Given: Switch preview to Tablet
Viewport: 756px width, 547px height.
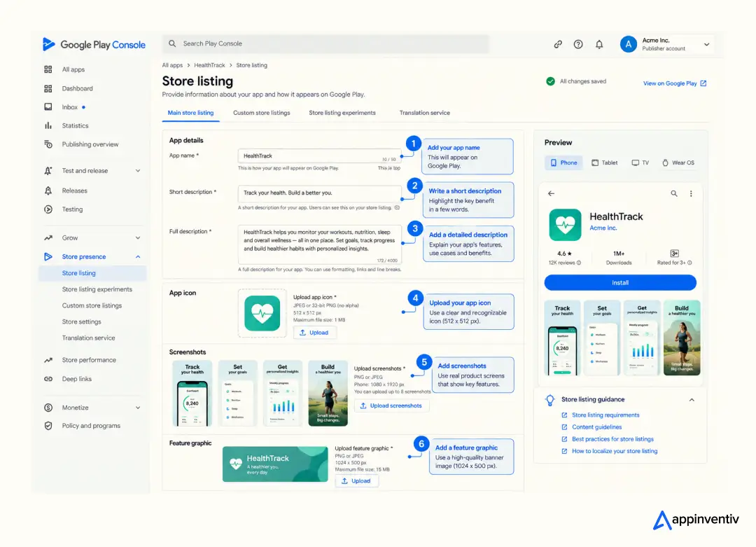Looking at the screenshot, I should click(605, 162).
